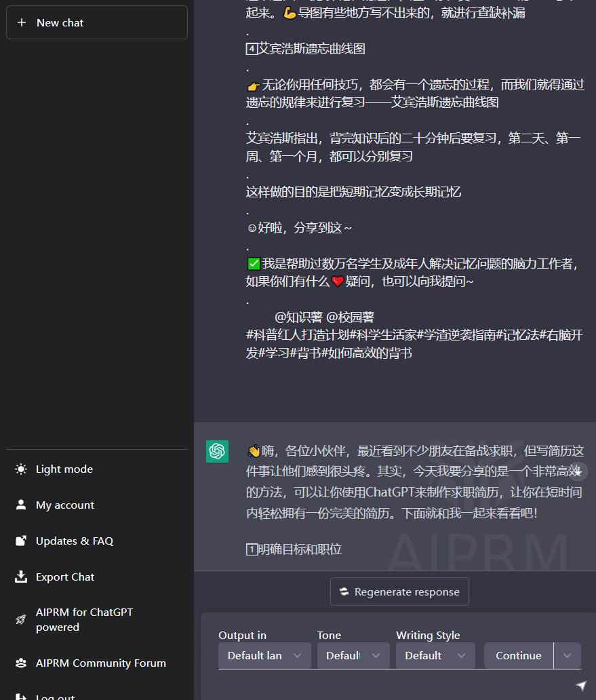This screenshot has height=700, width=596.
Task: Open My account from the sidebar
Action: (64, 505)
